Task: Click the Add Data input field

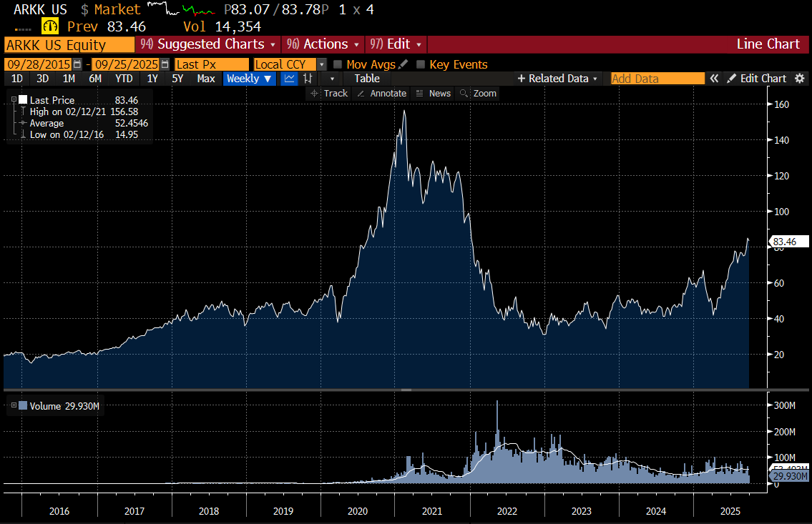Action: coord(657,79)
